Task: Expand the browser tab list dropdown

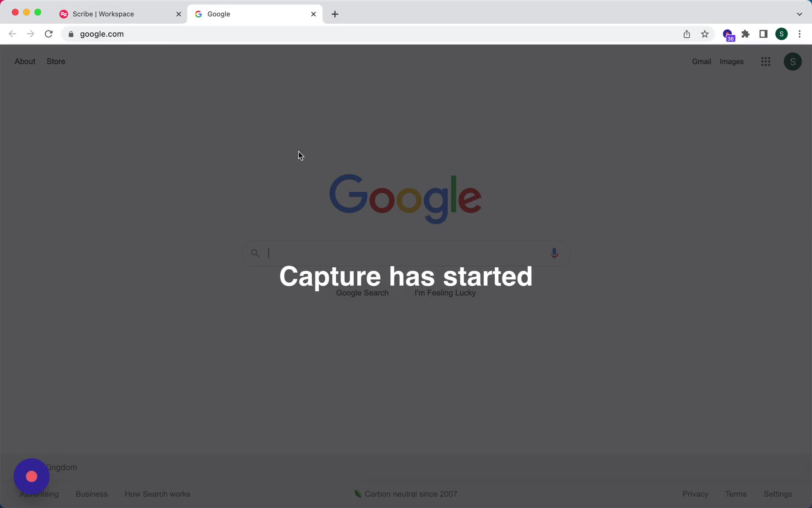Action: (800, 14)
